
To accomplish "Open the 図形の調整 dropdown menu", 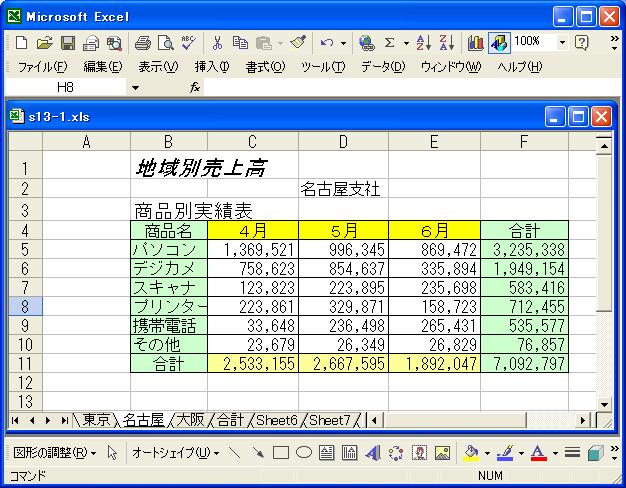I will coord(55,453).
